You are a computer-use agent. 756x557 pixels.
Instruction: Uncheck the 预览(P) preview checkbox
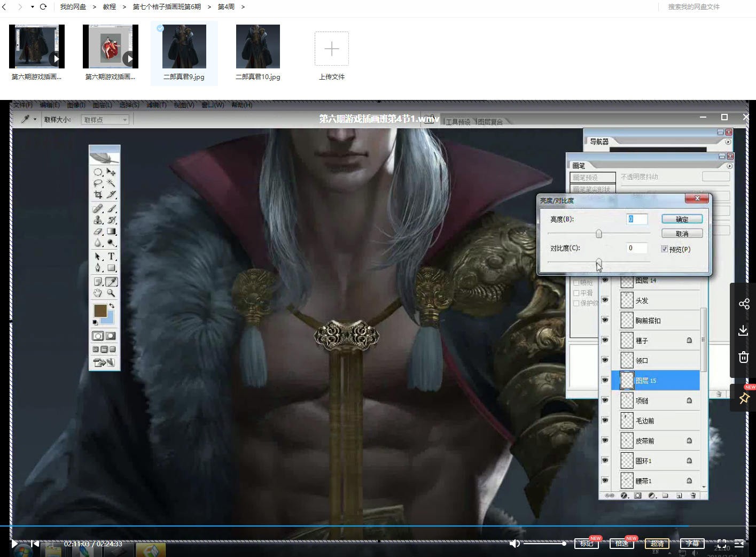[x=665, y=249]
